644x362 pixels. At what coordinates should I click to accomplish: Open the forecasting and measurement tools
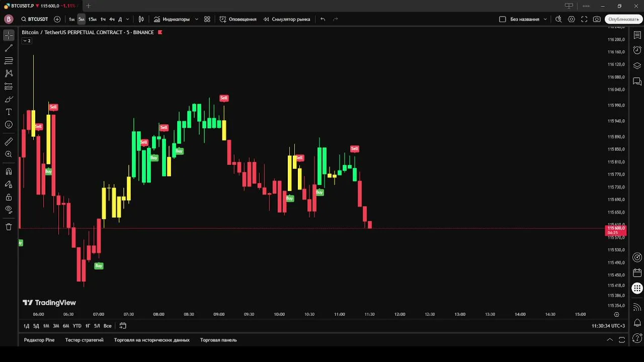click(x=9, y=86)
